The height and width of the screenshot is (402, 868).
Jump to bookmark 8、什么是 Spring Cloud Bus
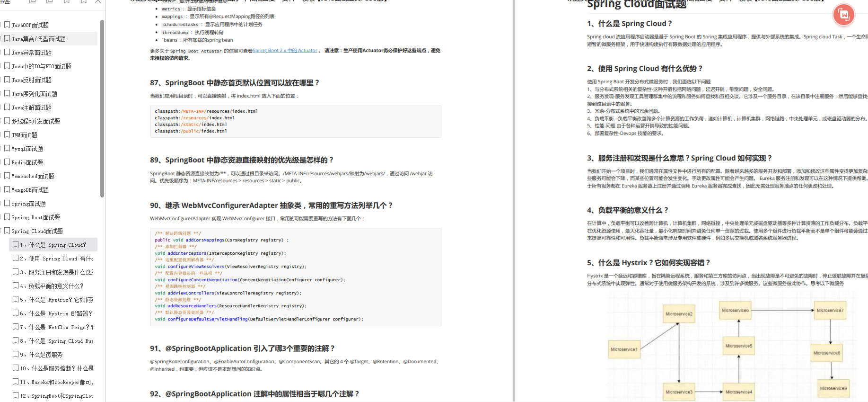click(x=56, y=341)
